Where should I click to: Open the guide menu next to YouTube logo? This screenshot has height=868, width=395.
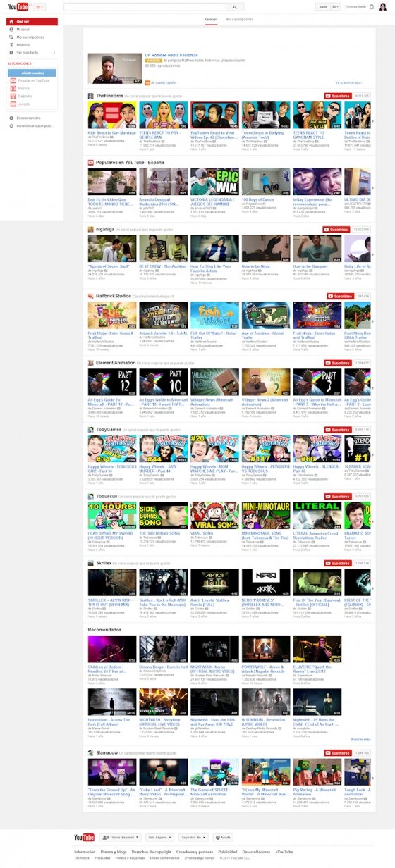(38, 6)
